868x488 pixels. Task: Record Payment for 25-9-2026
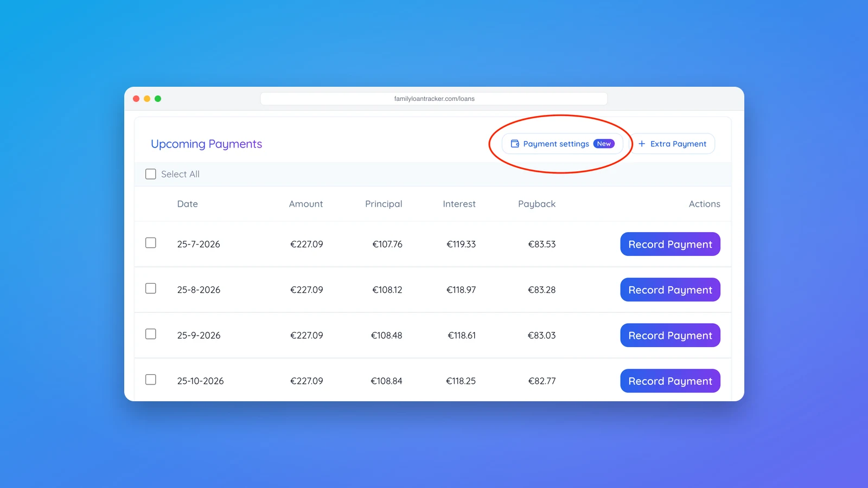tap(670, 335)
